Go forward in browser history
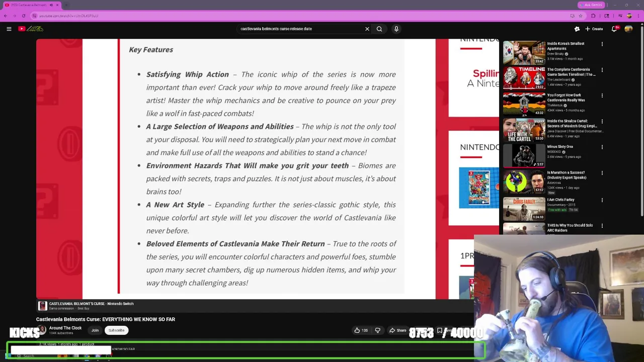This screenshot has width=644, height=362. tap(15, 16)
